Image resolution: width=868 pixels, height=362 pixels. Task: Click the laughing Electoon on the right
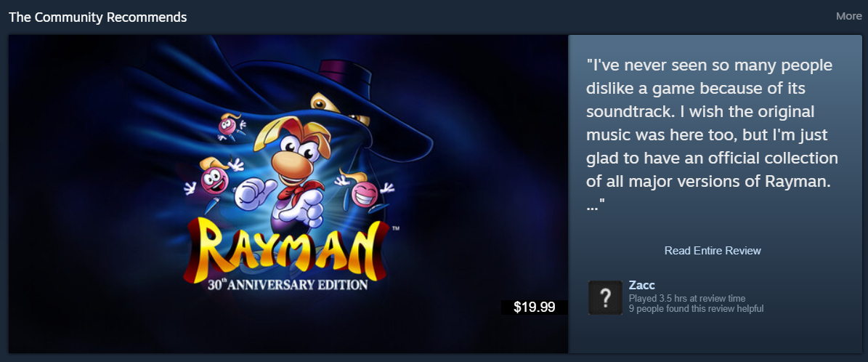pyautogui.click(x=365, y=193)
